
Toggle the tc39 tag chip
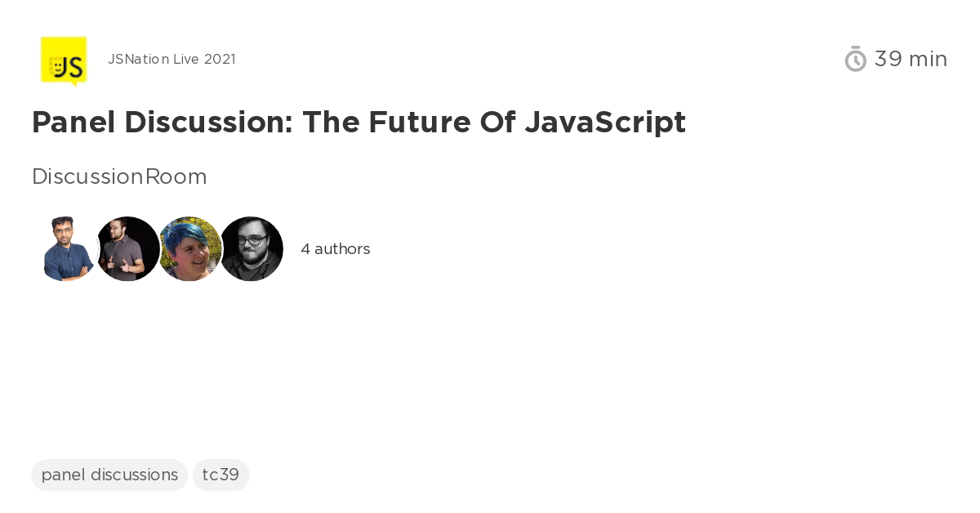pos(221,475)
